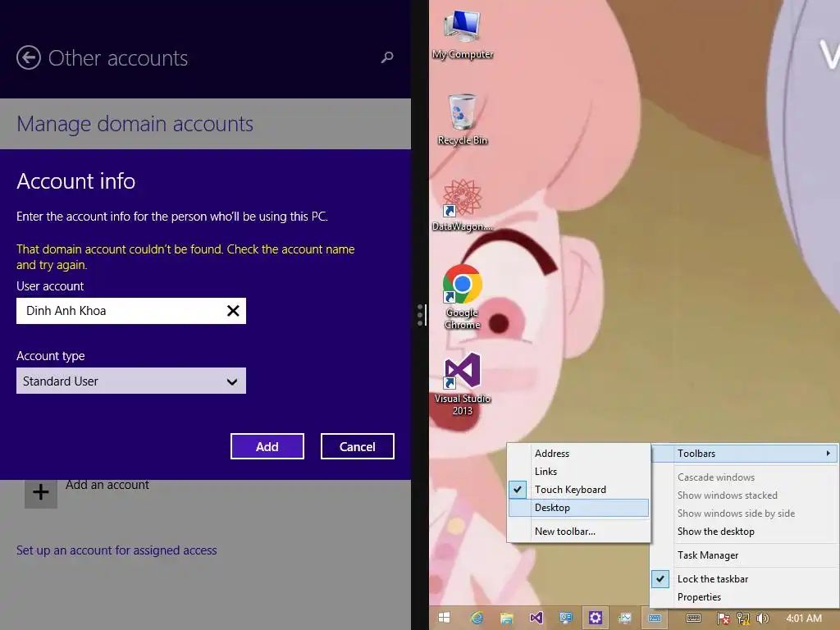The height and width of the screenshot is (630, 840).
Task: Open search in PC settings
Action: point(387,57)
